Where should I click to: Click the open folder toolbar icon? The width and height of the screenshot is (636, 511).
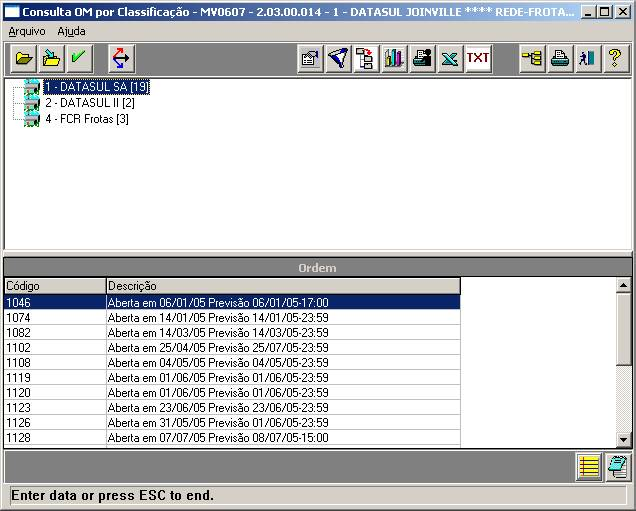coord(24,59)
